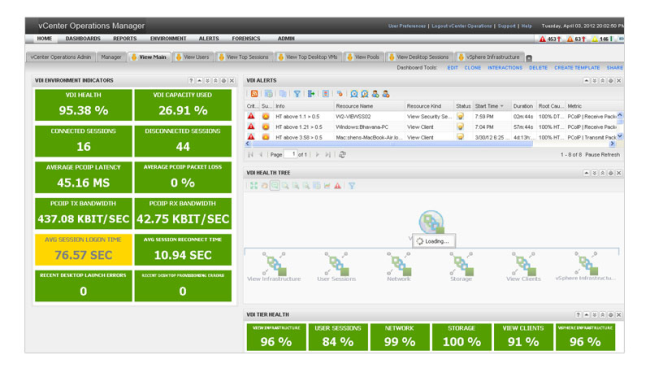Switch to the View Top Sessions tab

[x=244, y=57]
